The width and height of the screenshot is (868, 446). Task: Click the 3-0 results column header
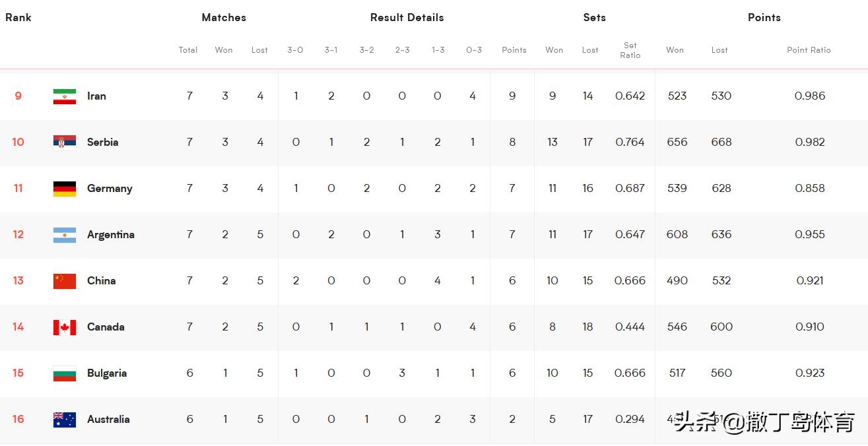[x=295, y=50]
